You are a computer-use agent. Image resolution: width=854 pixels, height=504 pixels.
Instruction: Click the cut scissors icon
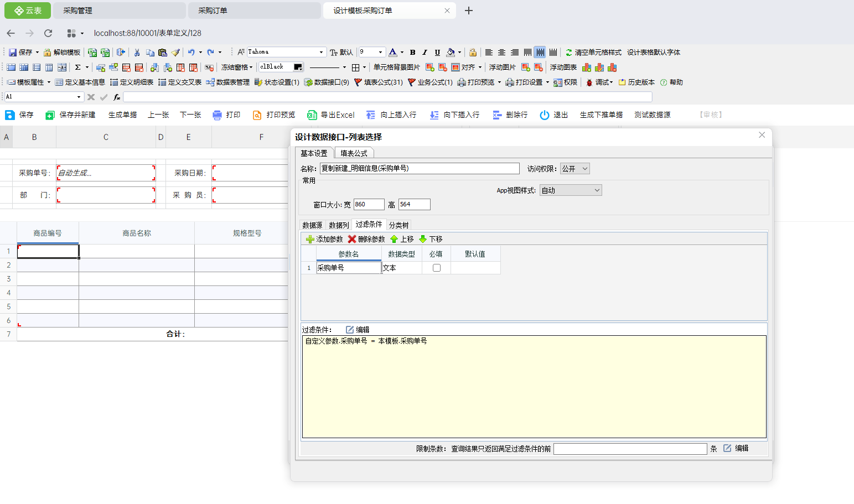point(137,53)
